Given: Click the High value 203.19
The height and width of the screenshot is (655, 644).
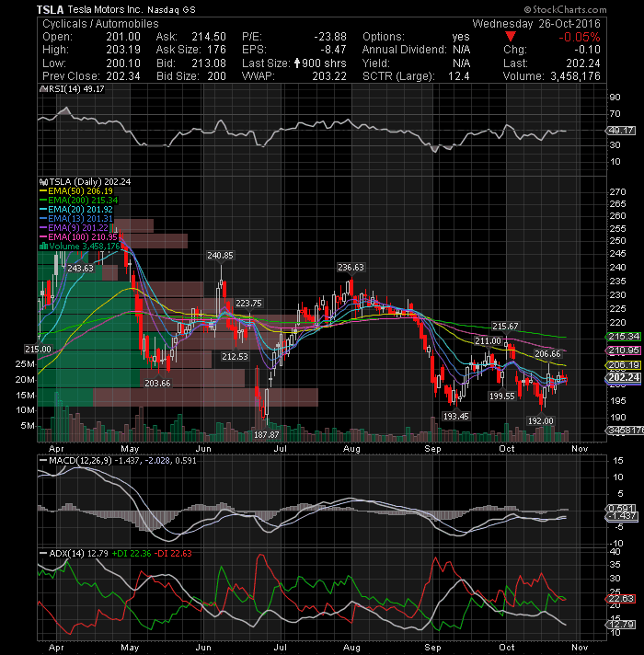Looking at the screenshot, I should pyautogui.click(x=123, y=50).
